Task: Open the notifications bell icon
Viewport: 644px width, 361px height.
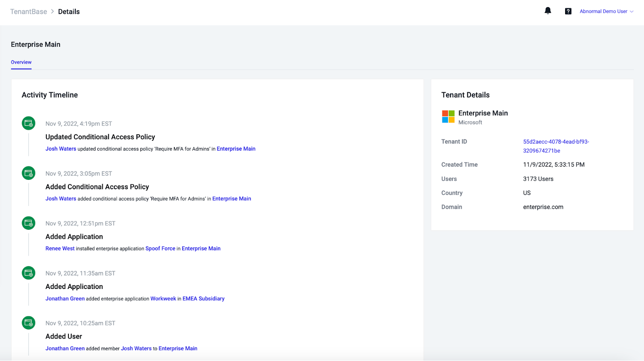Action: 548,11
